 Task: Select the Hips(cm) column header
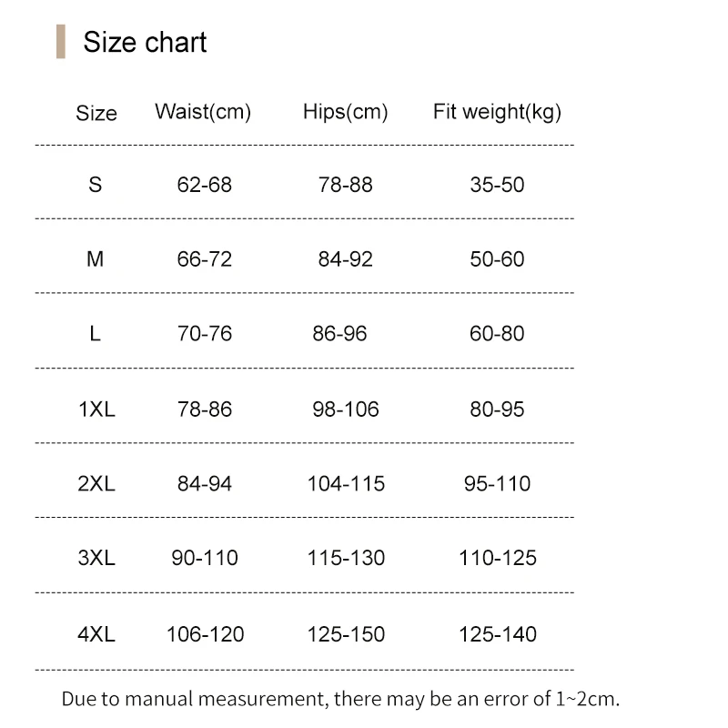coord(345,112)
